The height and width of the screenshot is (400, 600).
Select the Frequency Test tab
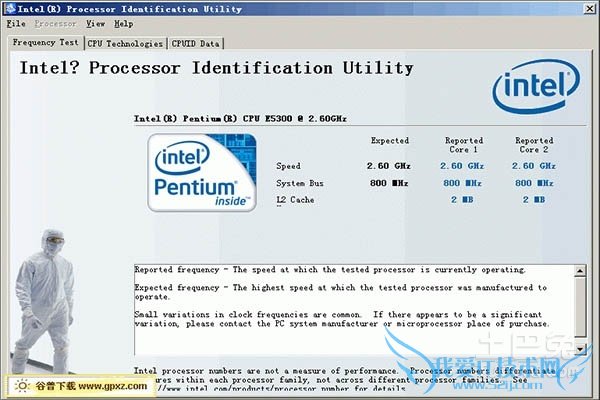pos(46,42)
